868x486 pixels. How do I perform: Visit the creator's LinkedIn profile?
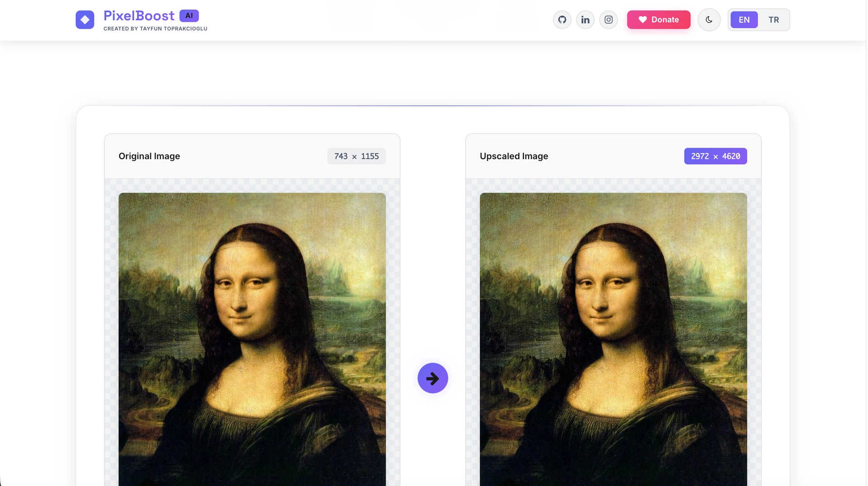(x=585, y=19)
